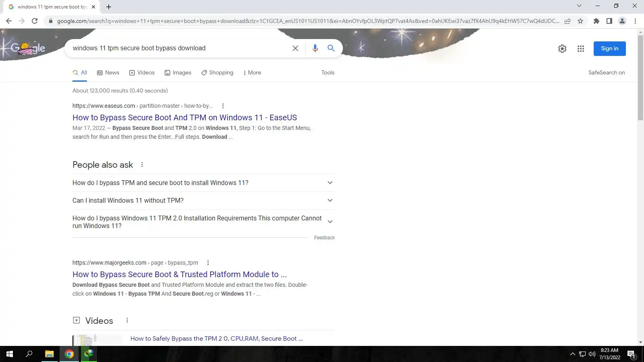The height and width of the screenshot is (362, 644).
Task: Submit search with the magnifier icon
Action: point(331,48)
